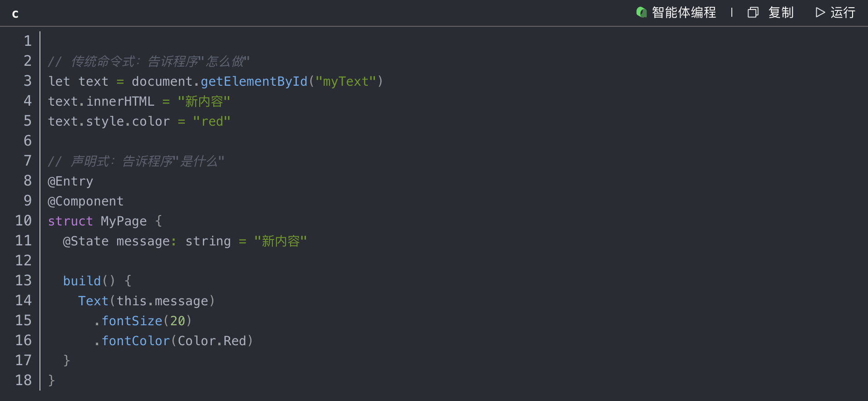
Task: Click the "c" language label
Action: point(15,14)
